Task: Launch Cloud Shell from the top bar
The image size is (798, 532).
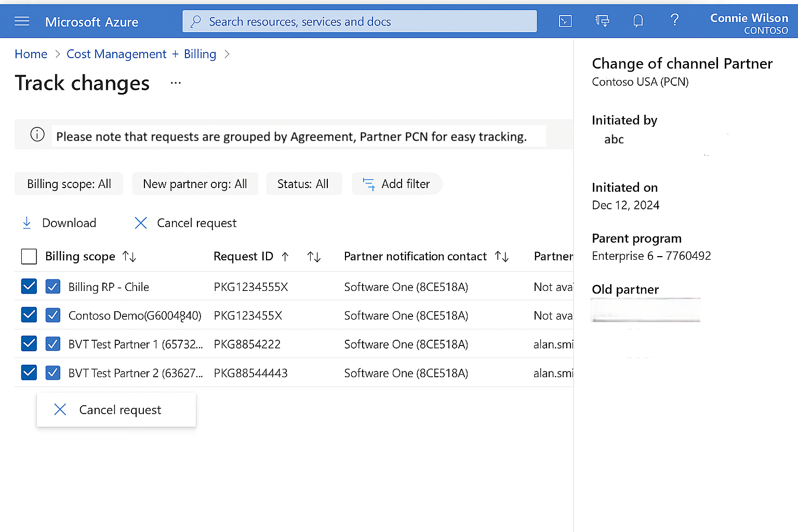Action: coord(565,21)
